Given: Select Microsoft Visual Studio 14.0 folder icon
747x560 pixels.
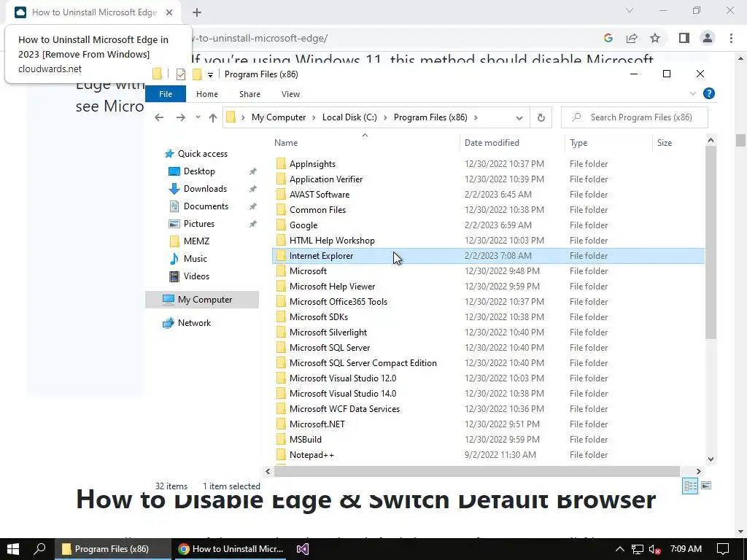Looking at the screenshot, I should (281, 393).
